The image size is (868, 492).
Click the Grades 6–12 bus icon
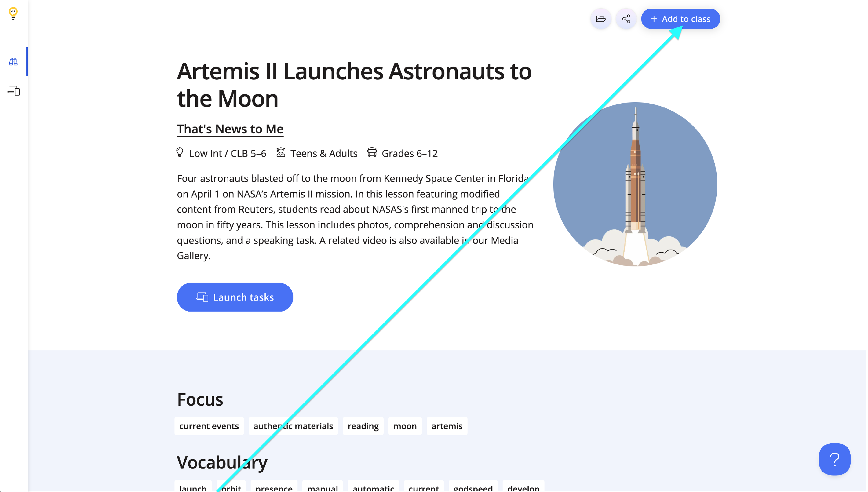pos(372,152)
